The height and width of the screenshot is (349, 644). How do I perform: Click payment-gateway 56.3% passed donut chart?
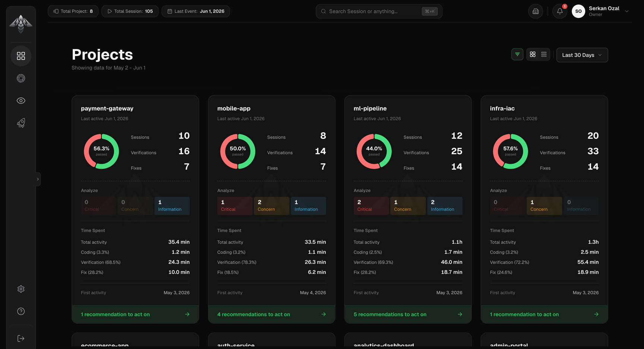point(101,152)
